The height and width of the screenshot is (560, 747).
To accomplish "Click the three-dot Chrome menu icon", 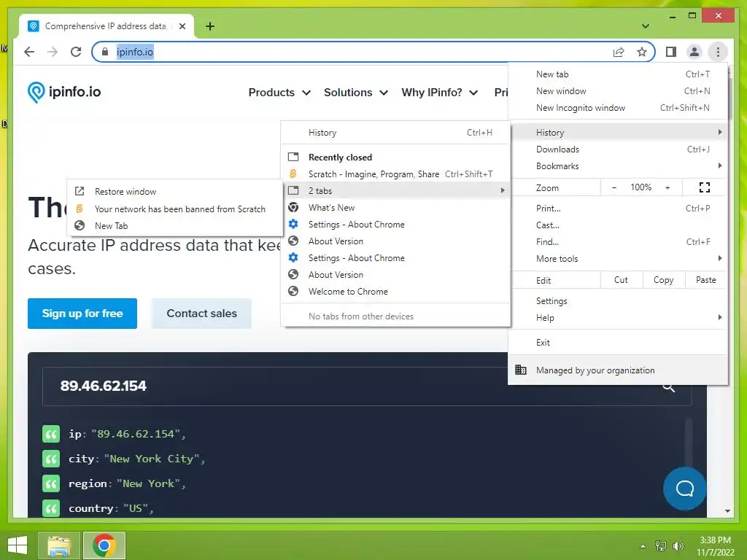I will (x=718, y=52).
